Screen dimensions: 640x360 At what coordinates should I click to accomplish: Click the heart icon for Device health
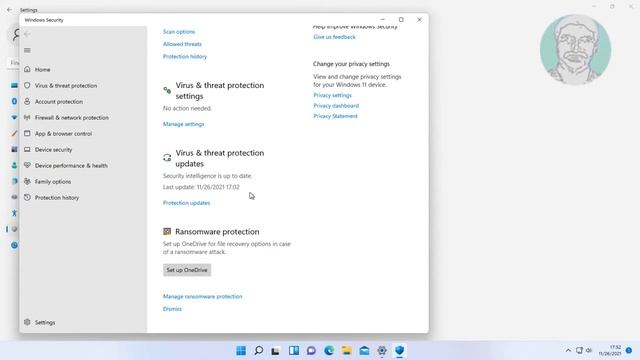27,165
